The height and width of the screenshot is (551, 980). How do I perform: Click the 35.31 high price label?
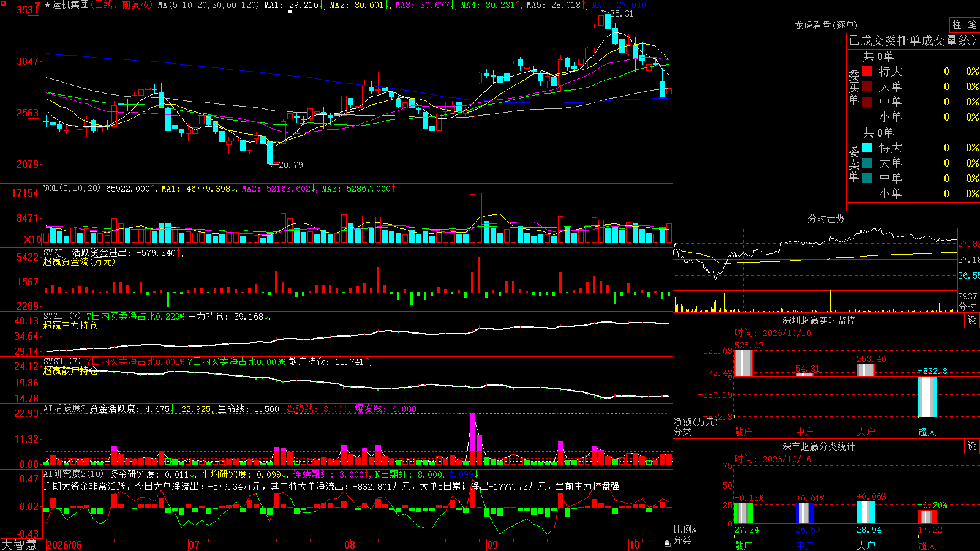(622, 13)
